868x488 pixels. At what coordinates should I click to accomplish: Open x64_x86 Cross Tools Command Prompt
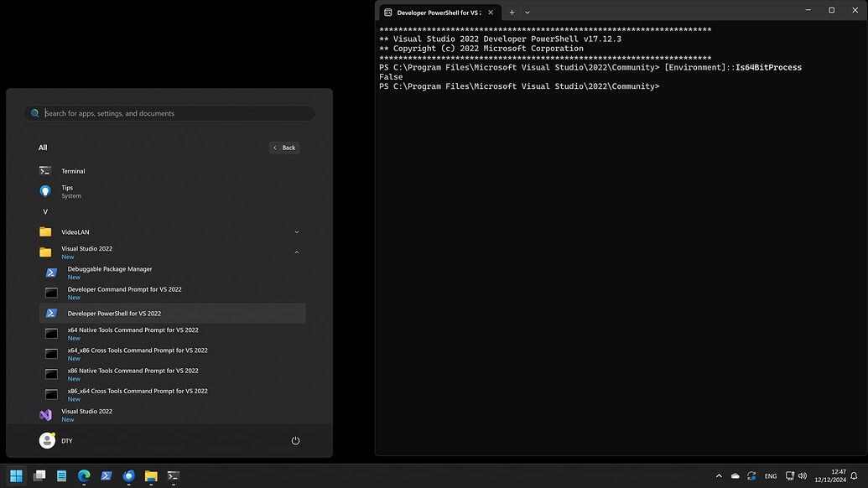[x=172, y=354]
